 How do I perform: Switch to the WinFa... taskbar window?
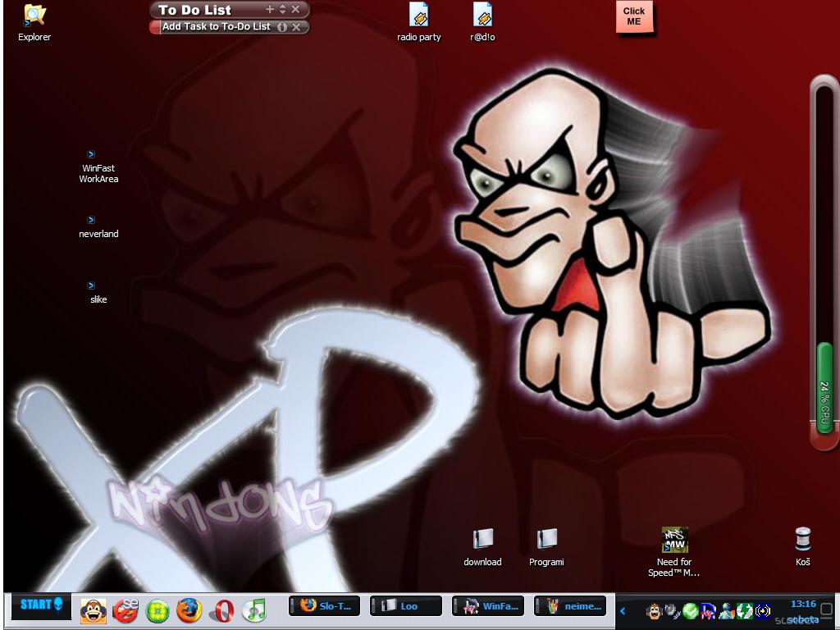tap(487, 606)
